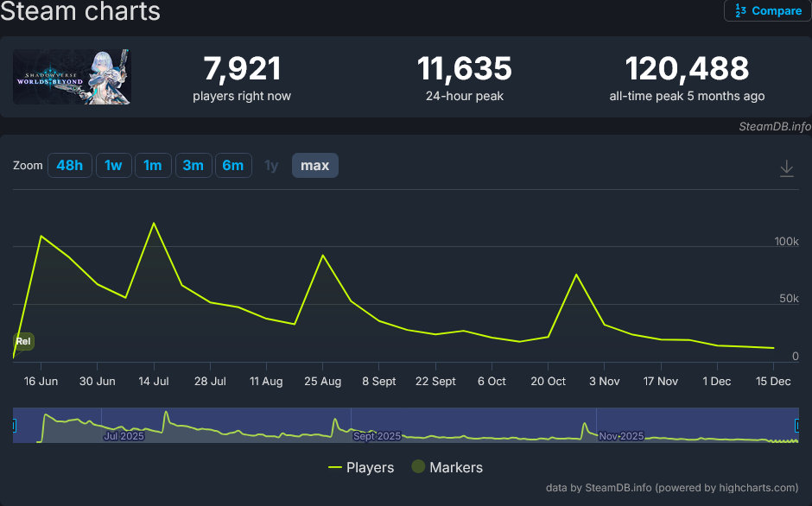
Task: Click the navigator's right edge handle
Action: (797, 425)
